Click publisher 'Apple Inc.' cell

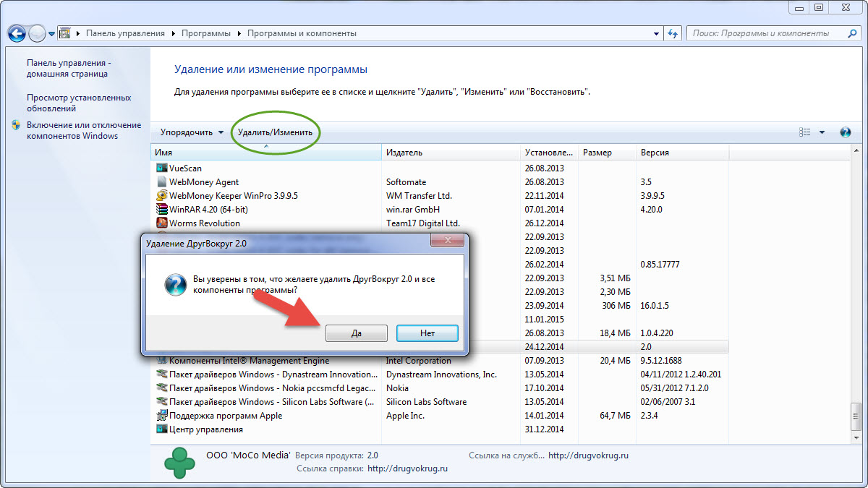405,416
